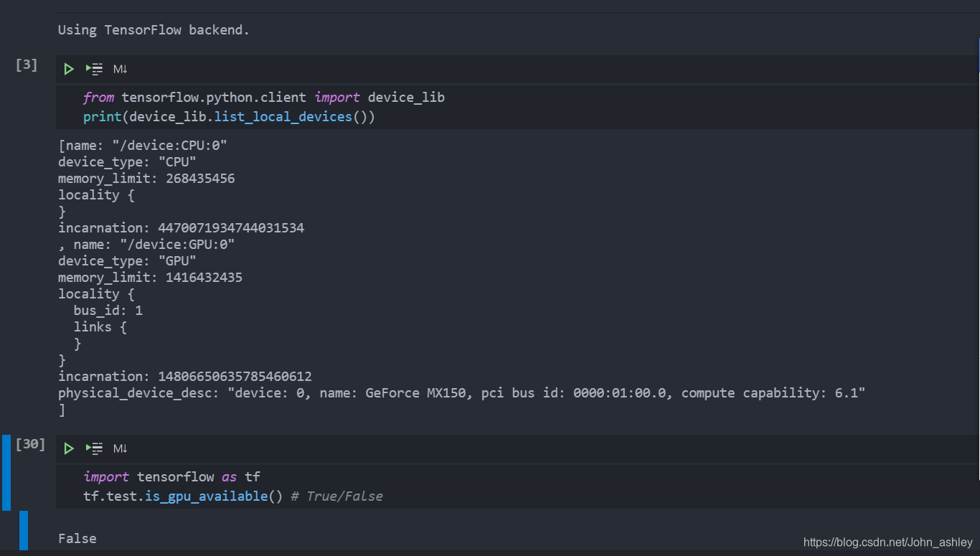Click the memory_limit: 1416432435 output line
This screenshot has height=556, width=980.
click(150, 277)
